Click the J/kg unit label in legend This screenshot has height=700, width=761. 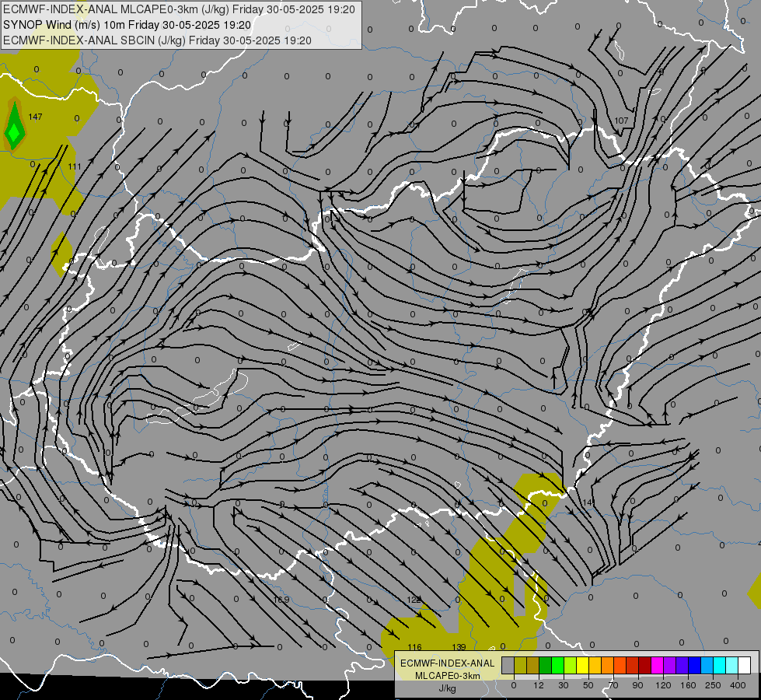pyautogui.click(x=448, y=688)
